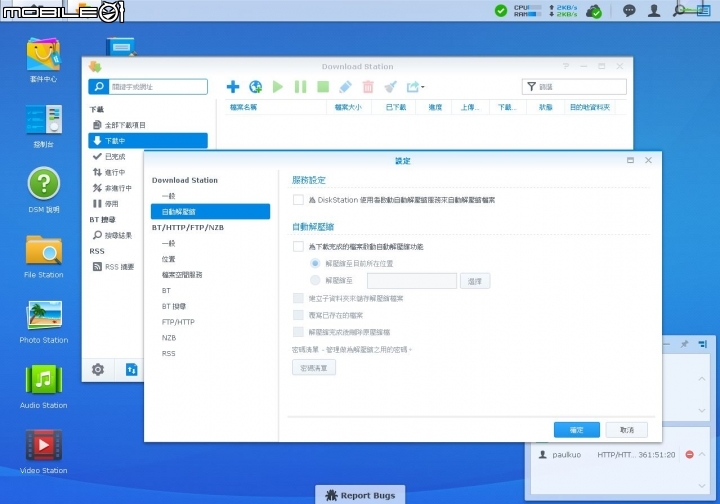Viewport: 720px width, 504px height.
Task: Click the Cancel button in settings dialog
Action: [627, 430]
